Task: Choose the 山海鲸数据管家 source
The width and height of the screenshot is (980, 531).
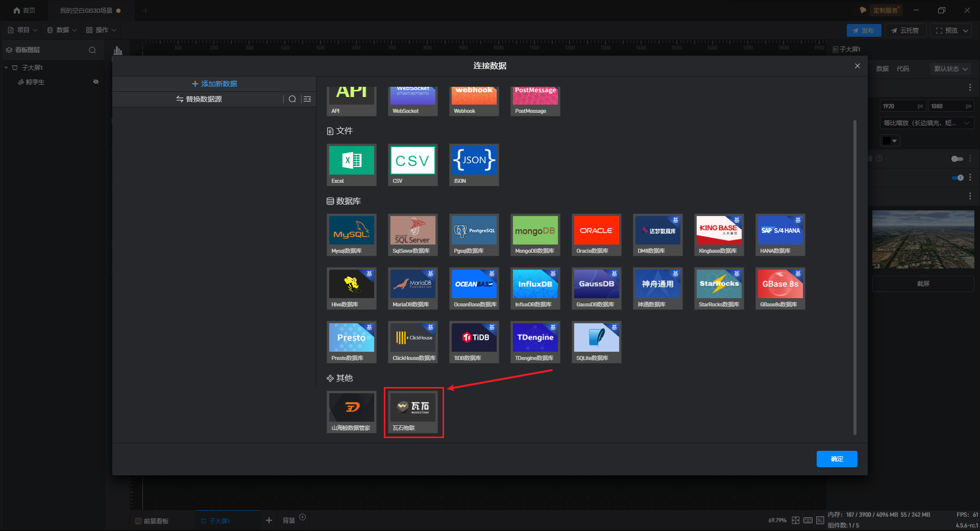Action: coord(352,412)
